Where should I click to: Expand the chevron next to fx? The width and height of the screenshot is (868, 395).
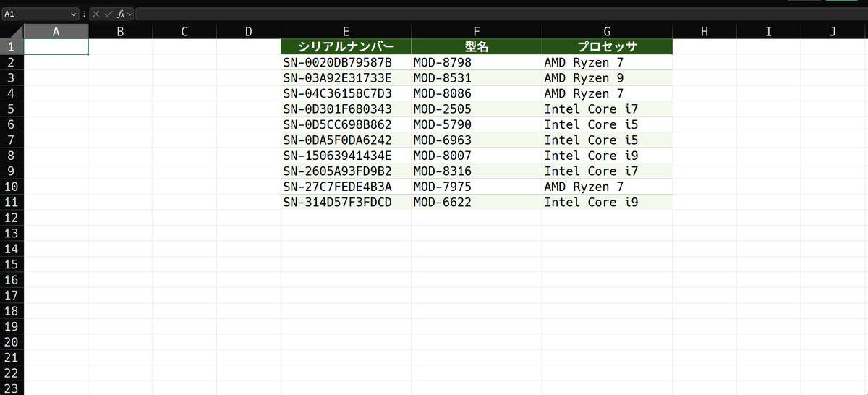coord(130,14)
